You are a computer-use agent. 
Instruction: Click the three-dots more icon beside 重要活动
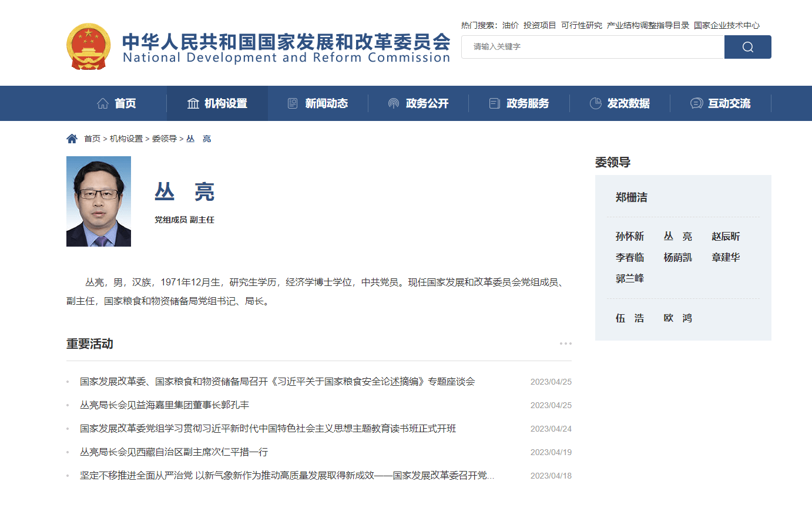click(565, 344)
